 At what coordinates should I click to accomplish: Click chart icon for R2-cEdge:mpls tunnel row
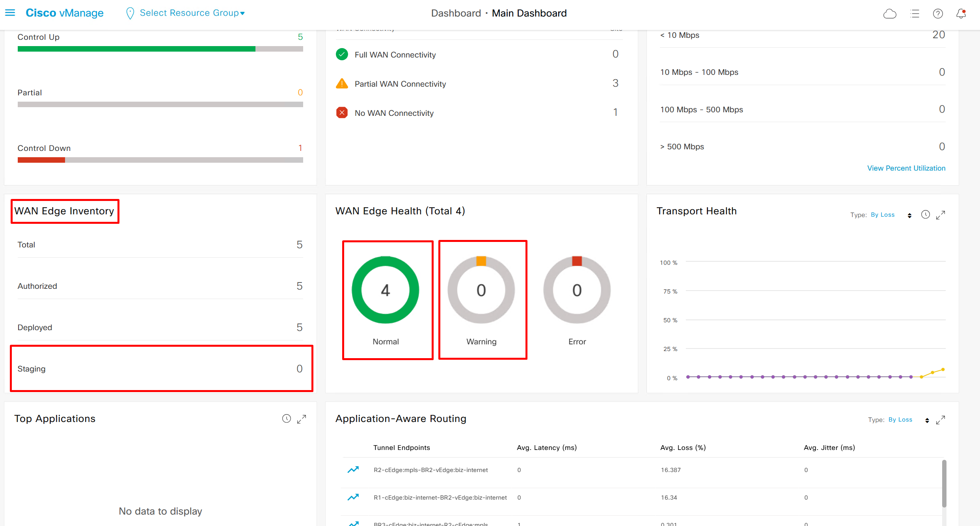point(353,470)
